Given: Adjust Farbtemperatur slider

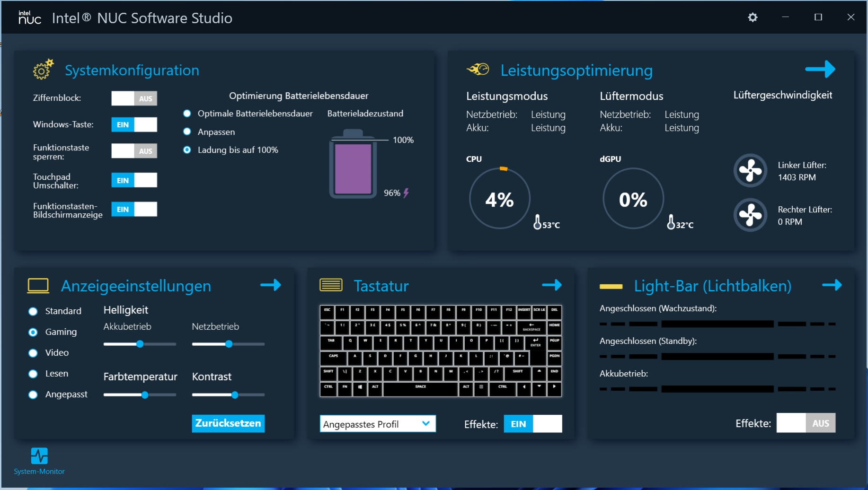Looking at the screenshot, I should tap(140, 394).
